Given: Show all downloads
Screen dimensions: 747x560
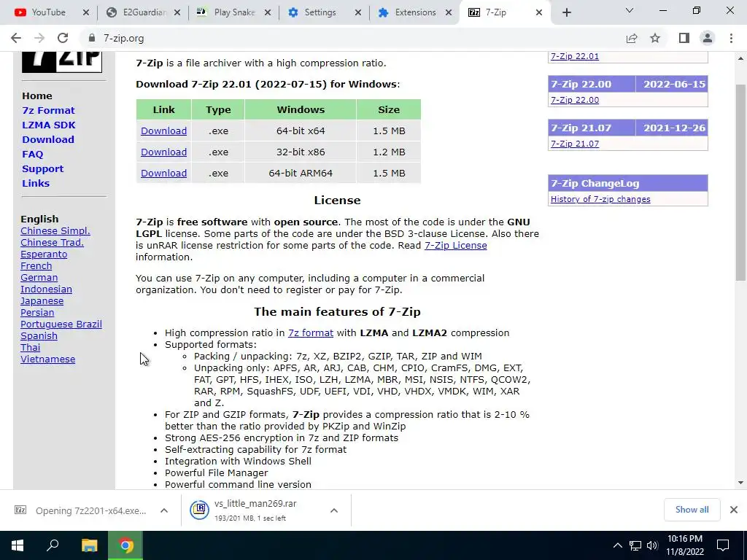Looking at the screenshot, I should pyautogui.click(x=692, y=510).
